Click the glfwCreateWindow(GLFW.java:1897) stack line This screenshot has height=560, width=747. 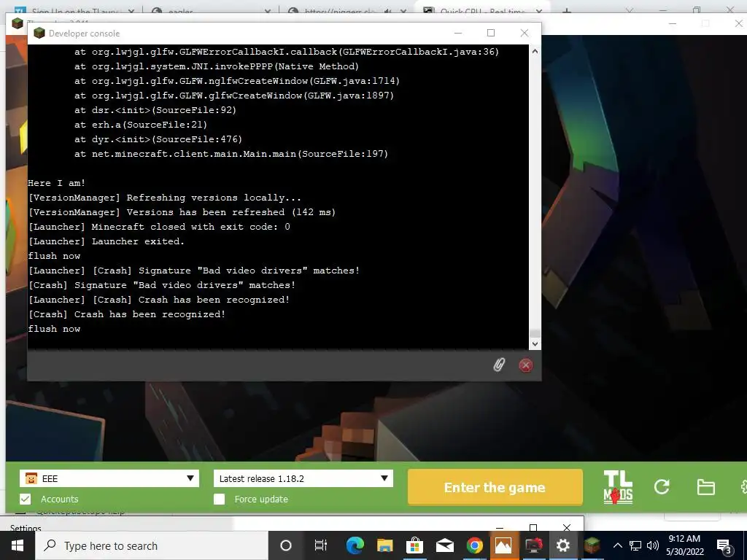[234, 96]
